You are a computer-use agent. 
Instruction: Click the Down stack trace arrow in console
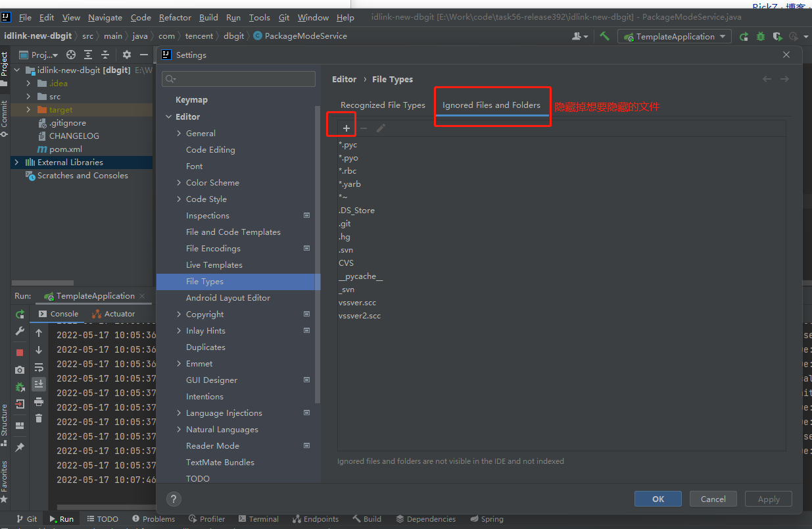pos(39,350)
